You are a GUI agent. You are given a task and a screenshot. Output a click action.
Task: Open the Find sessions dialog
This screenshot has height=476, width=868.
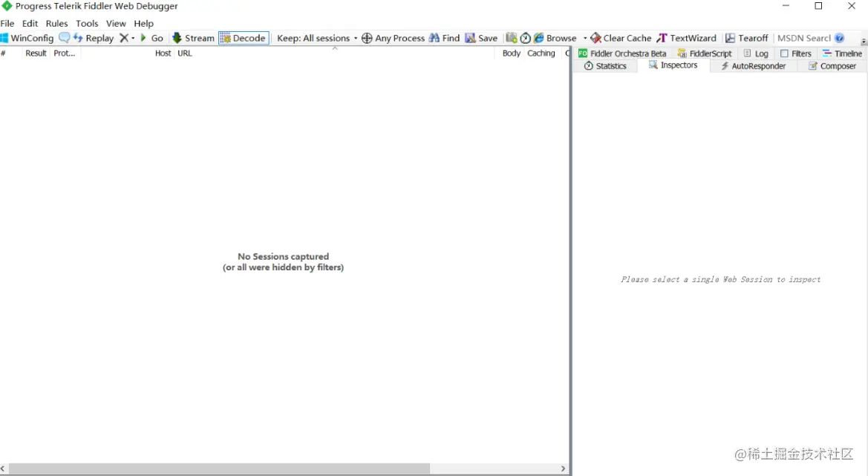coord(444,38)
